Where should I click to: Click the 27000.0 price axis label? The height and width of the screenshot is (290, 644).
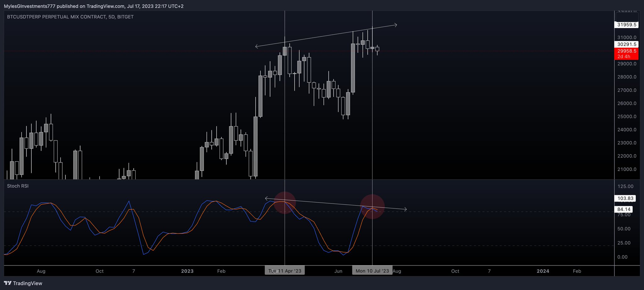[x=627, y=90]
